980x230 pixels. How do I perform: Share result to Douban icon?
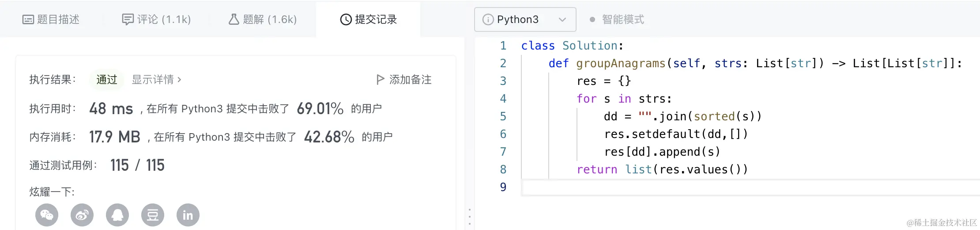pos(153,215)
